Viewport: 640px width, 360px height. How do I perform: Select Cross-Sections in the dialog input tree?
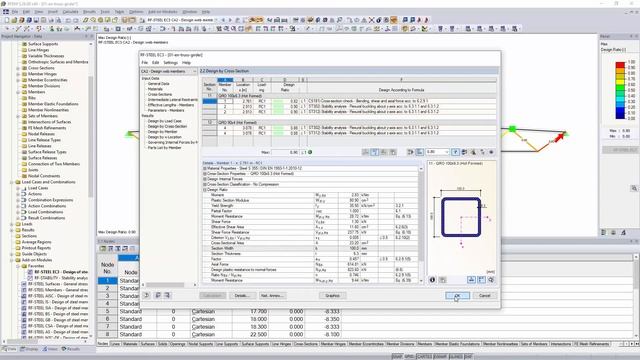[x=160, y=94]
